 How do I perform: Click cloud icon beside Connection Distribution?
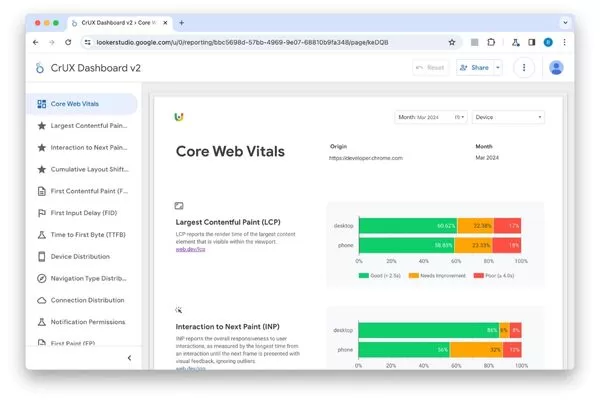pos(41,300)
